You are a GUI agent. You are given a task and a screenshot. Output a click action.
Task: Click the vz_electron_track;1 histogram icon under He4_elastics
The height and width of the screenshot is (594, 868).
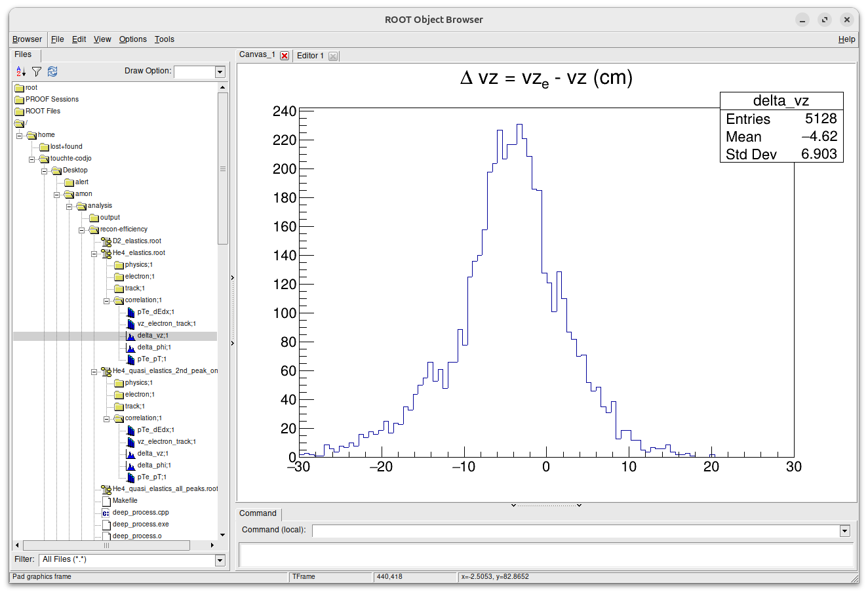tap(130, 324)
